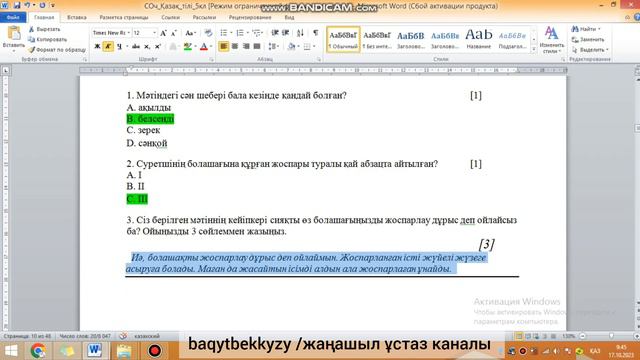
Task: Click the zoom slider in status bar
Action: point(611,336)
